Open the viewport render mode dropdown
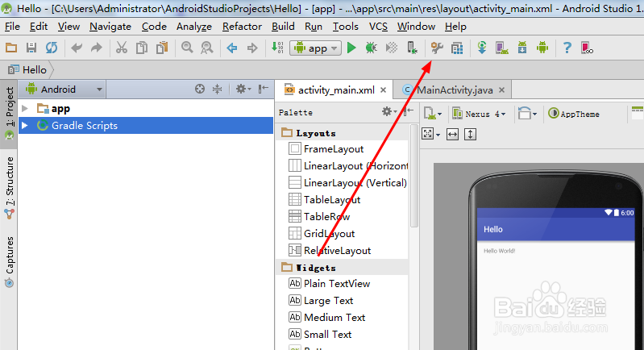644x350 pixels. (431, 135)
